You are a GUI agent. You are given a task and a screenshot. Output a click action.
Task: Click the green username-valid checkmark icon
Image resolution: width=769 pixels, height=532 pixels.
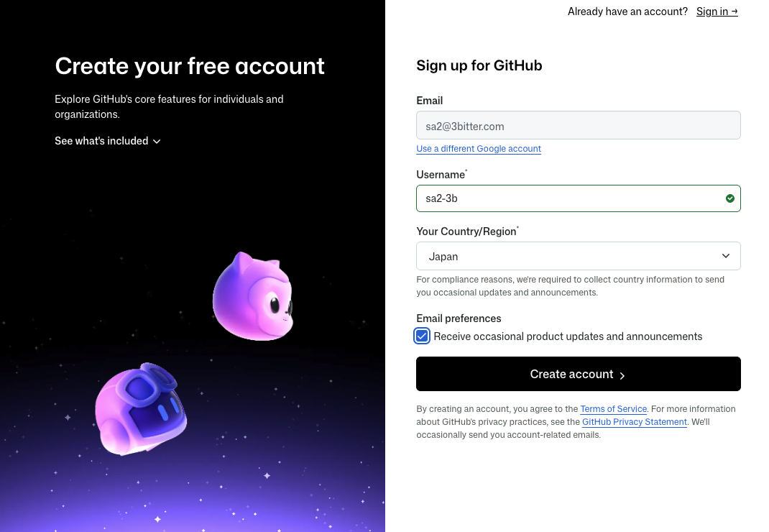pos(729,198)
